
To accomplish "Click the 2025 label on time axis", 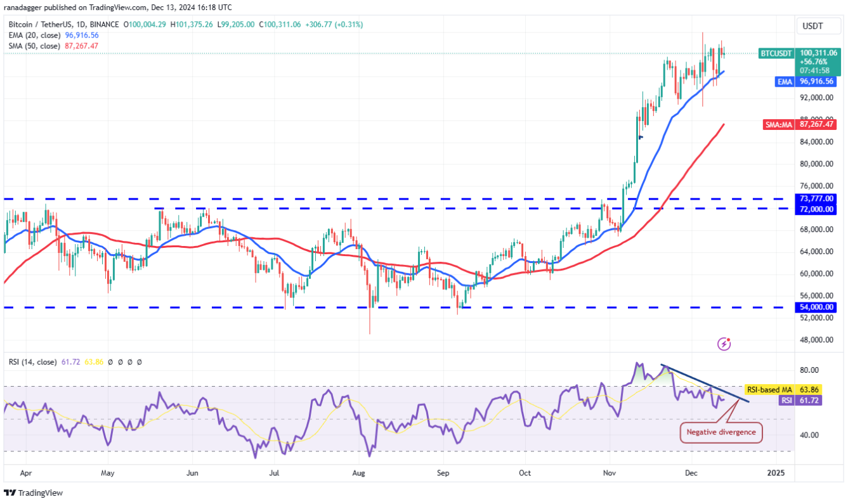I will pos(776,473).
